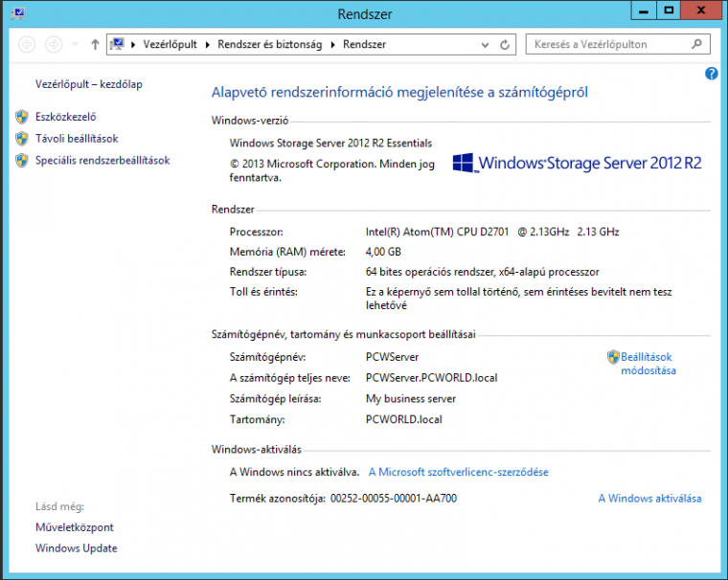Click the A Windows nincs aktiválva text

(294, 472)
